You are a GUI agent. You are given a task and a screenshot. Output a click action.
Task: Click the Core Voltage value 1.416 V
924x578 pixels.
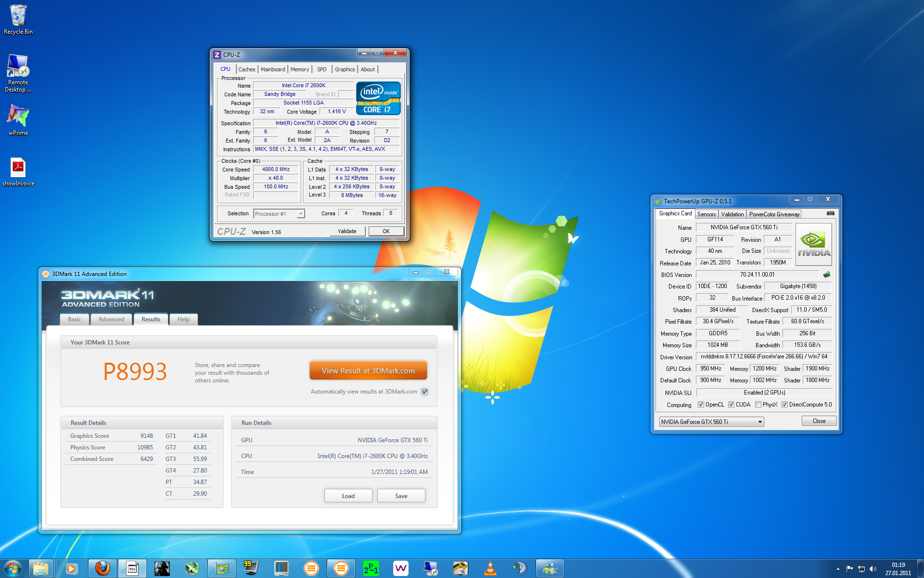(x=337, y=112)
